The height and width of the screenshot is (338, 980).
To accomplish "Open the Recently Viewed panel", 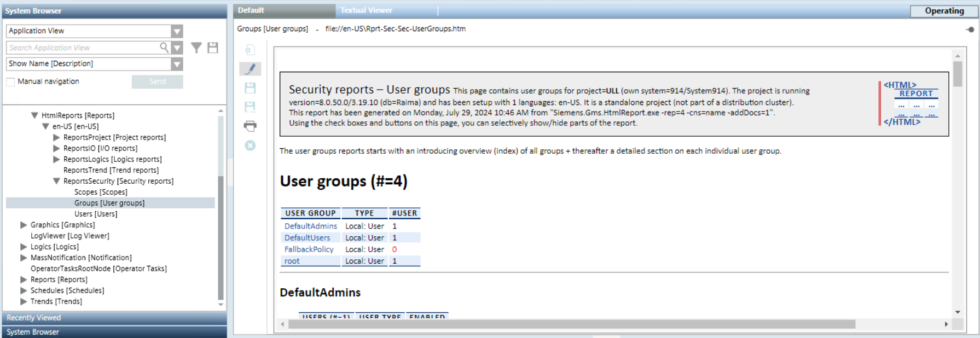I will [x=34, y=318].
